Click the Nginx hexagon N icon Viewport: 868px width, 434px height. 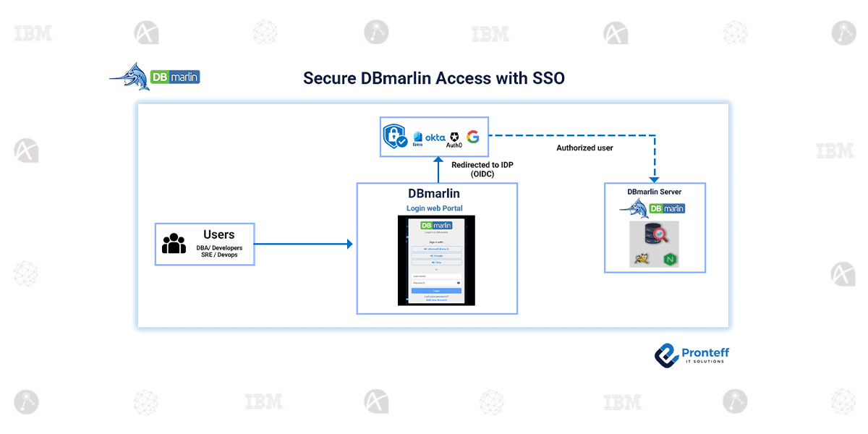(669, 260)
